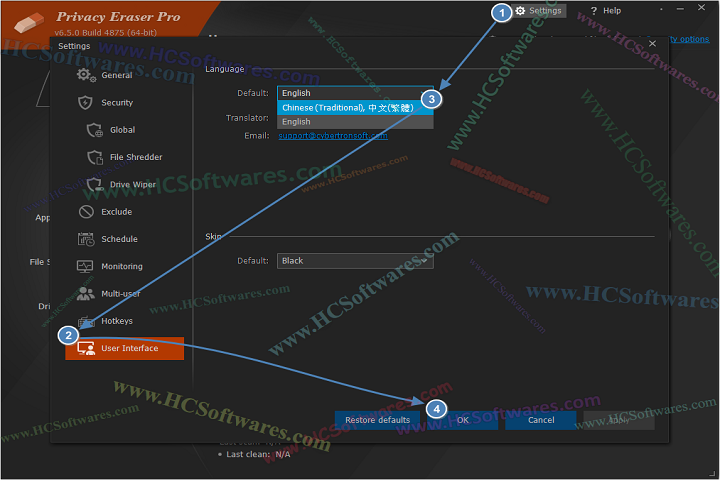Click the Monitoring screen icon
720x480 pixels.
(85, 266)
